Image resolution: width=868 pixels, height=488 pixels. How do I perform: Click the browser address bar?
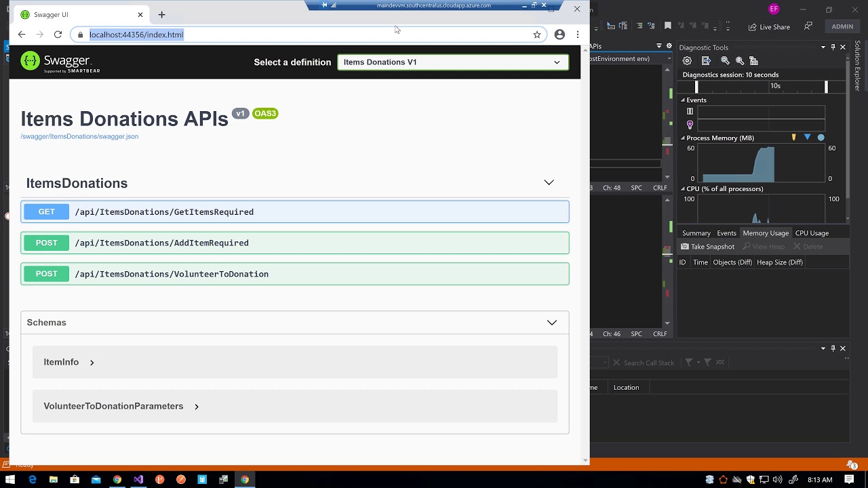tap(309, 35)
